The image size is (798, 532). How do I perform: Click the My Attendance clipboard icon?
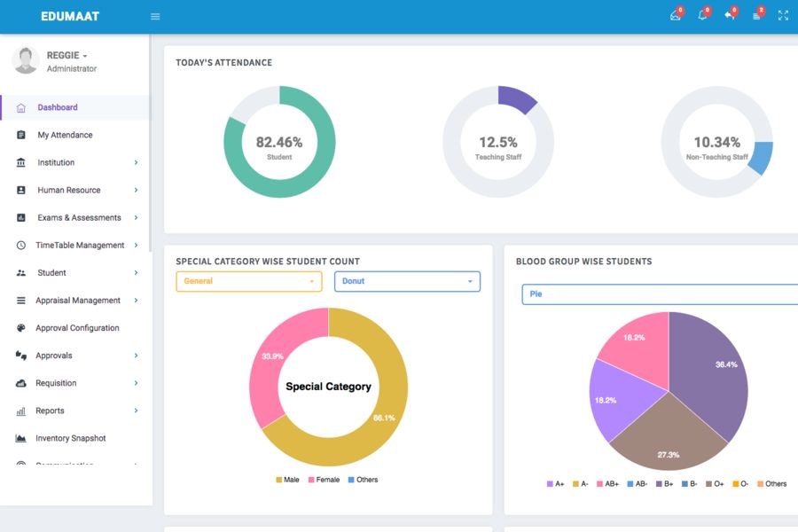pyautogui.click(x=21, y=135)
